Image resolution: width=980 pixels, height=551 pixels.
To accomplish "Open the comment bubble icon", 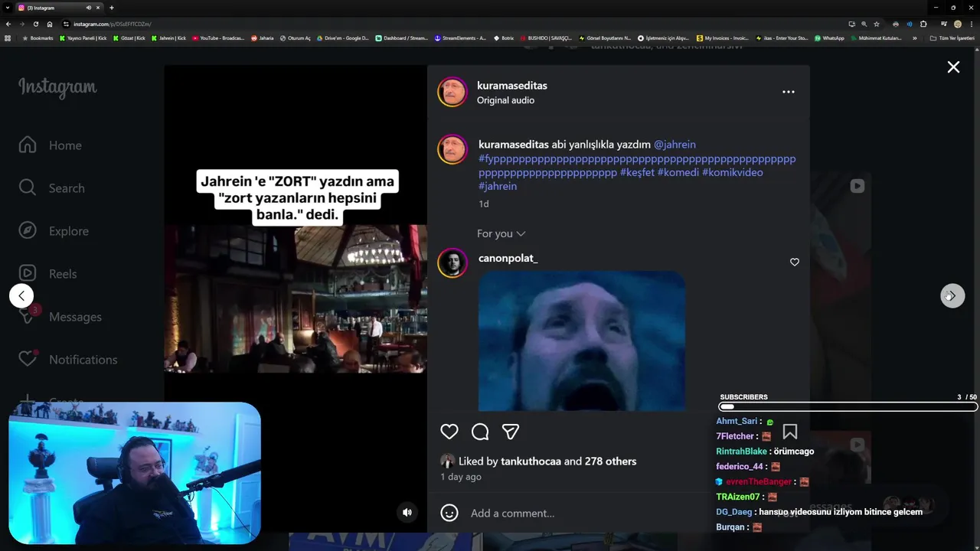I will click(480, 432).
